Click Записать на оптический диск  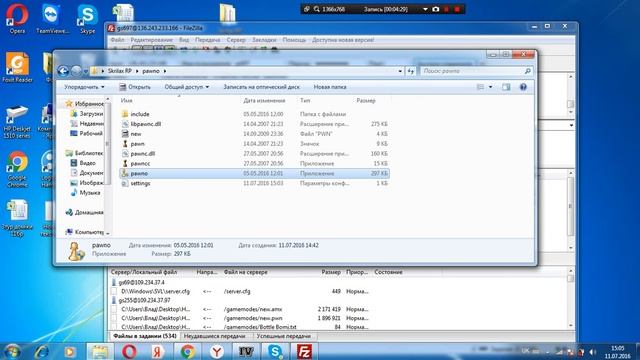pos(261,87)
